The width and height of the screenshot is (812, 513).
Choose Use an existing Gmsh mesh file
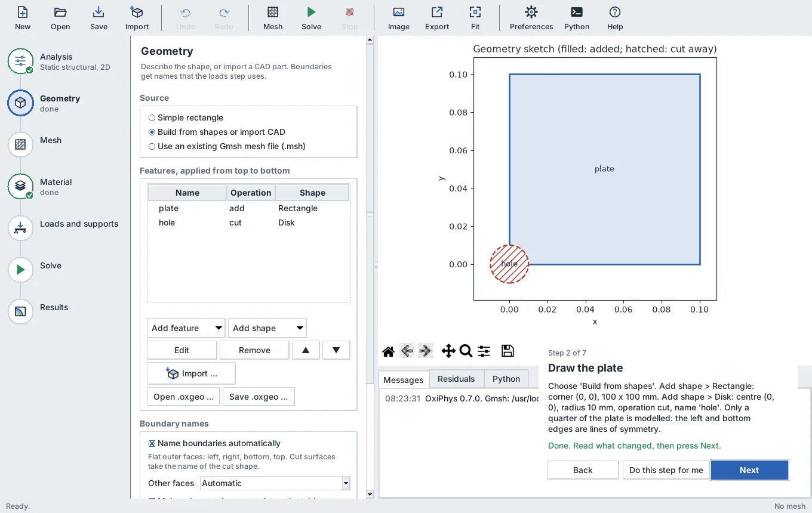point(227,146)
